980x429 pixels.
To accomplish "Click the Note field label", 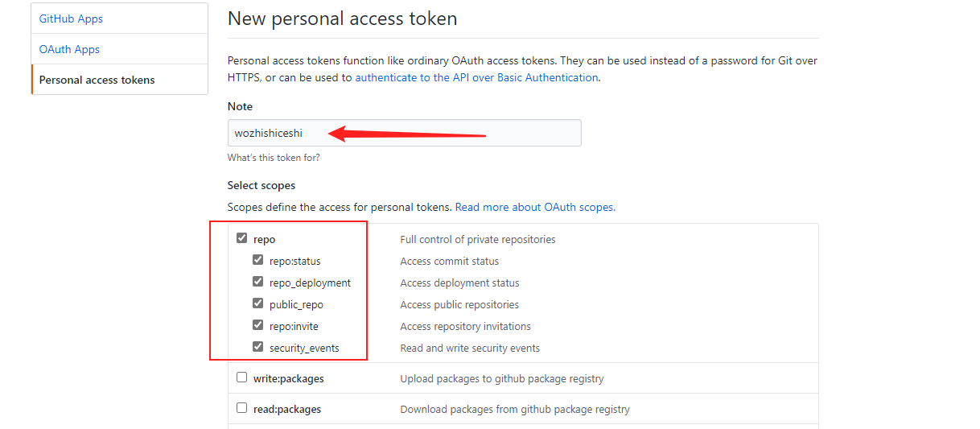I will (x=240, y=106).
